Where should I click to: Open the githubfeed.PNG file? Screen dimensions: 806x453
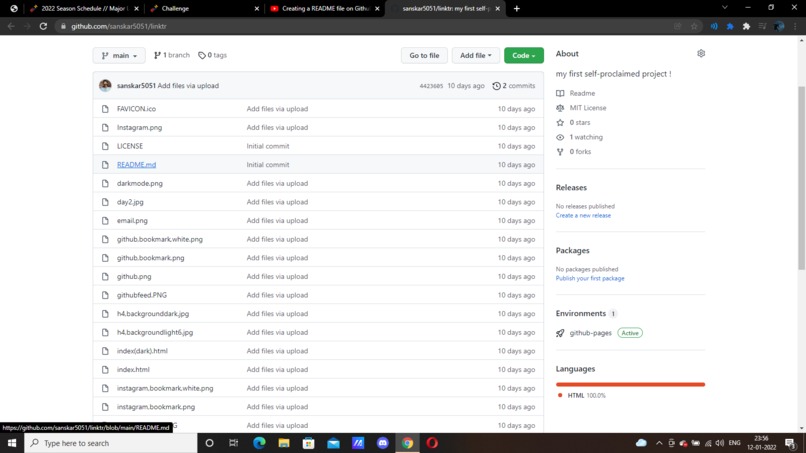142,295
